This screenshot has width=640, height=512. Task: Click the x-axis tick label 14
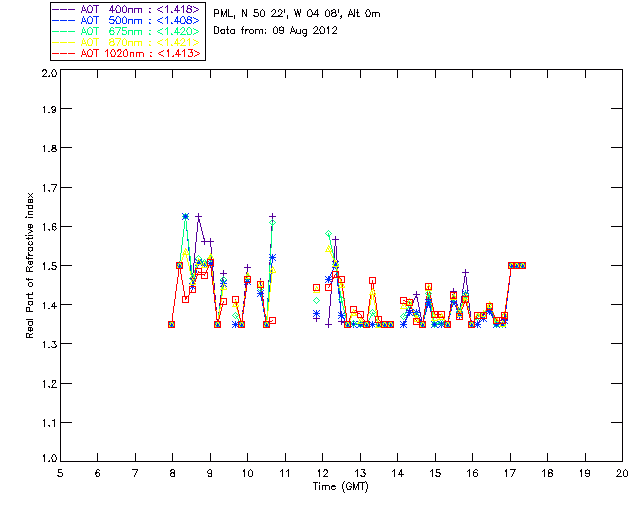[398, 473]
